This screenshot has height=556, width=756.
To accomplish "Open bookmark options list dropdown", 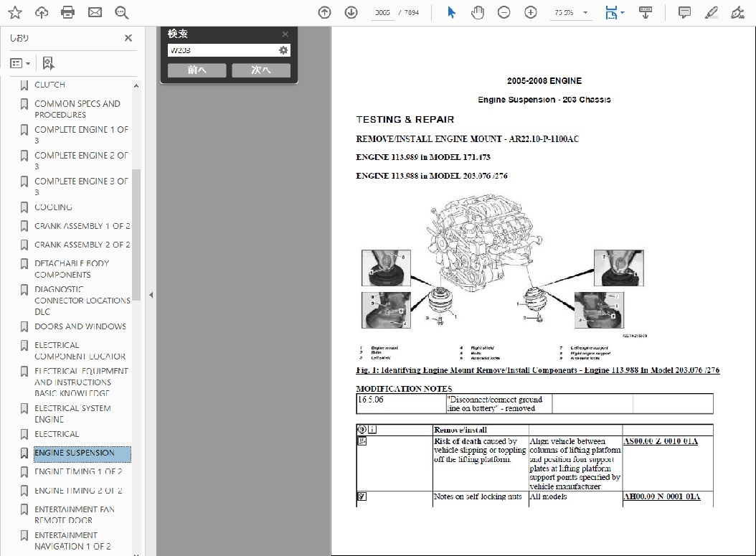I will click(20, 63).
